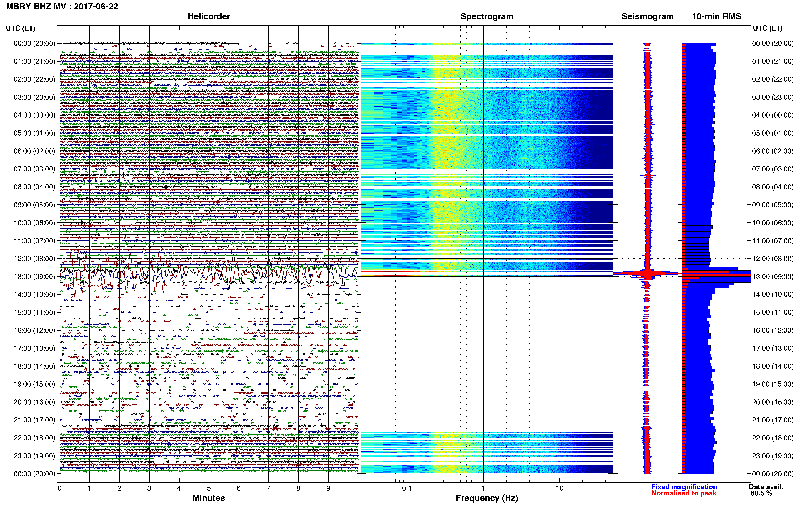Click the longest red RMS bar near 13:00
Screen dimensions: 812x508
717,275
